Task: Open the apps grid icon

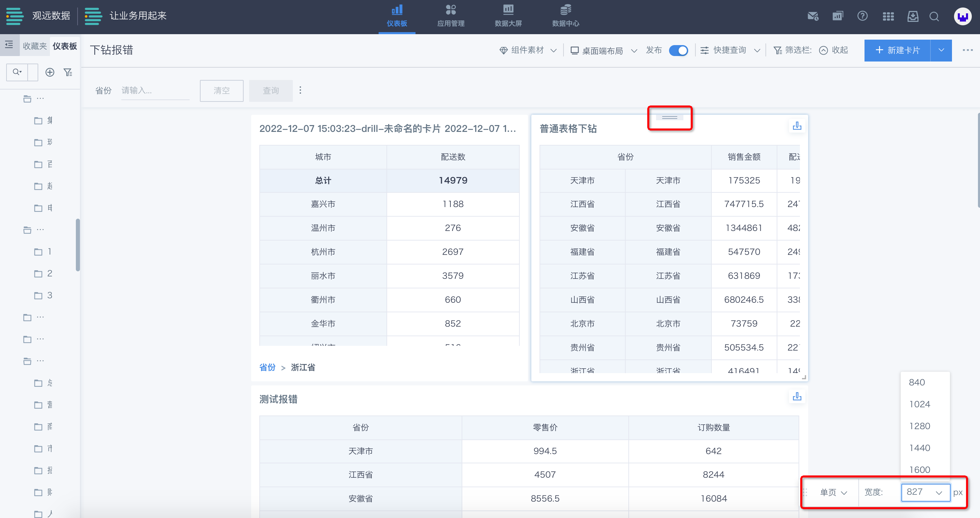Action: pyautogui.click(x=888, y=16)
